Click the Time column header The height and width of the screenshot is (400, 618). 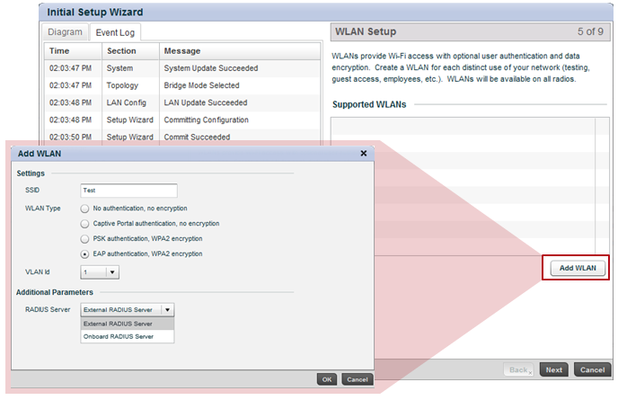pyautogui.click(x=73, y=51)
